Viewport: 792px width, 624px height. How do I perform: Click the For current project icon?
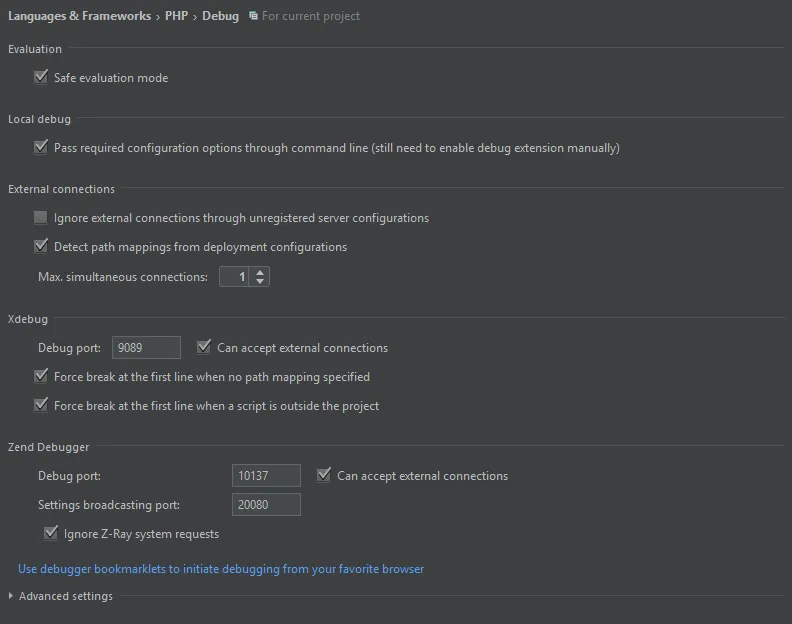[x=253, y=16]
